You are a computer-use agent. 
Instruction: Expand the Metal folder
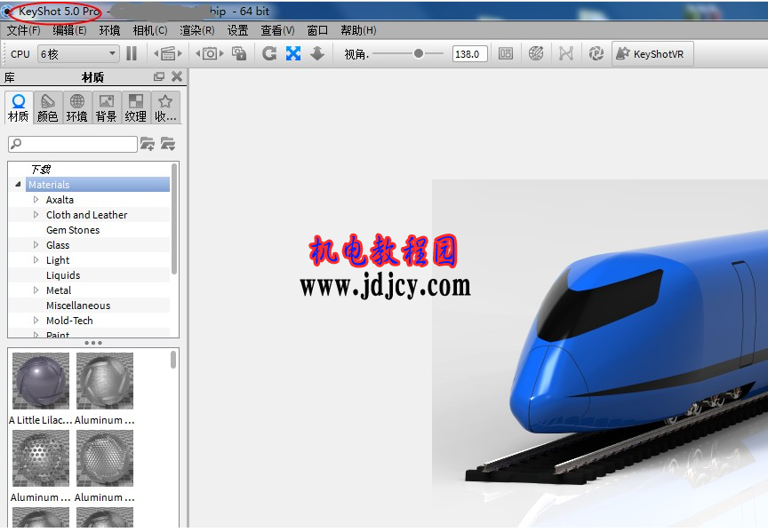[36, 290]
